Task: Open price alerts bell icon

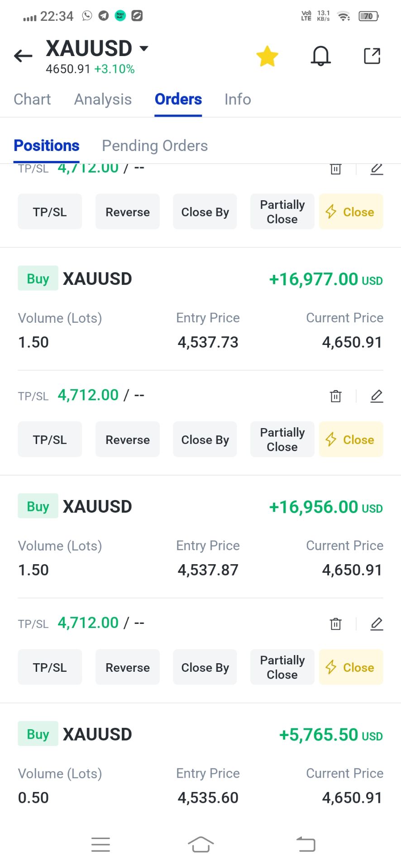Action: [x=320, y=56]
